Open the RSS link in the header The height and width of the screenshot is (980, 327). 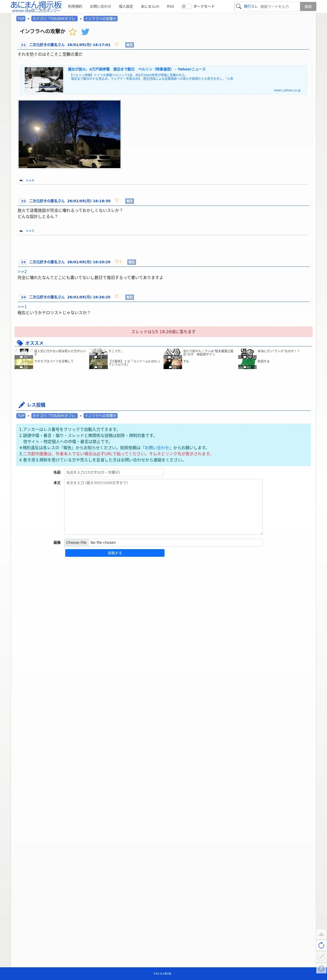[170, 6]
